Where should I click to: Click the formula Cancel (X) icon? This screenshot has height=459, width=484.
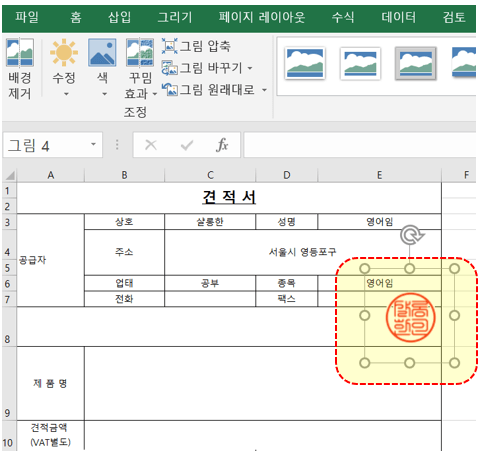point(151,145)
